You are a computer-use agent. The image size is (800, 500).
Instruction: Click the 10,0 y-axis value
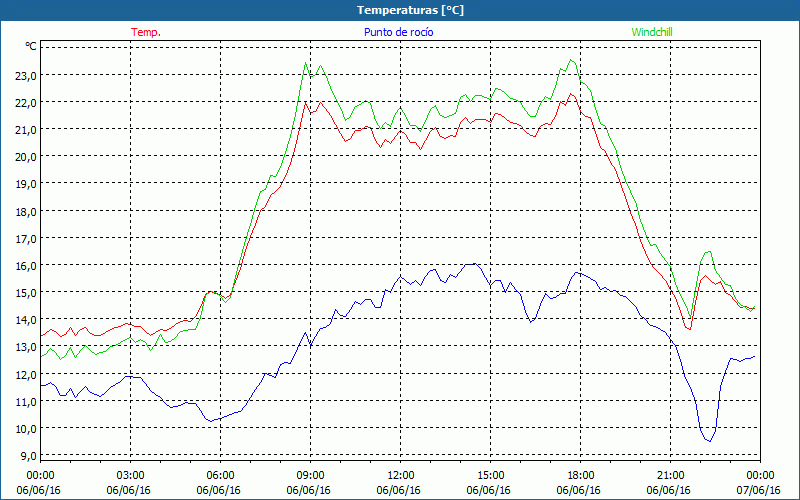27,428
